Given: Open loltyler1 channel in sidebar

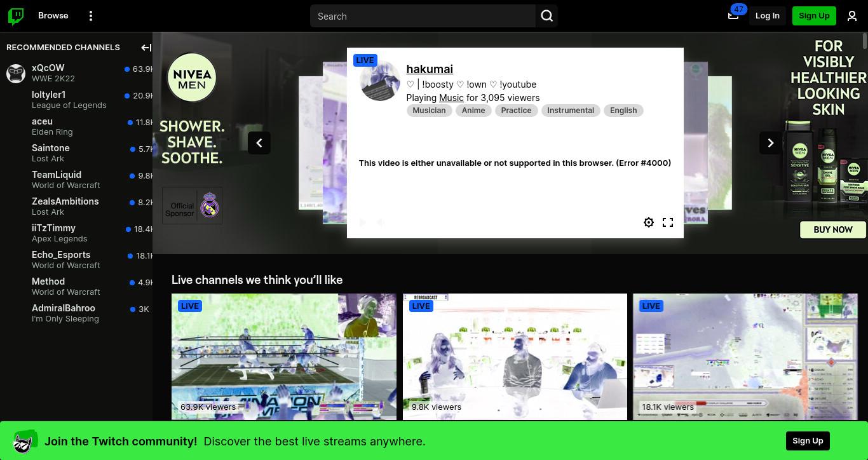Looking at the screenshot, I should click(x=76, y=100).
